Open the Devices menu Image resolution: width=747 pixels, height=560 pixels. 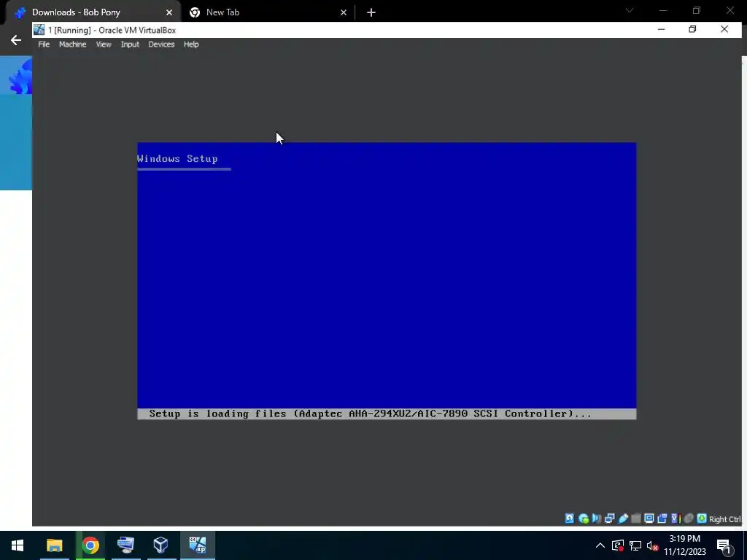(x=161, y=44)
